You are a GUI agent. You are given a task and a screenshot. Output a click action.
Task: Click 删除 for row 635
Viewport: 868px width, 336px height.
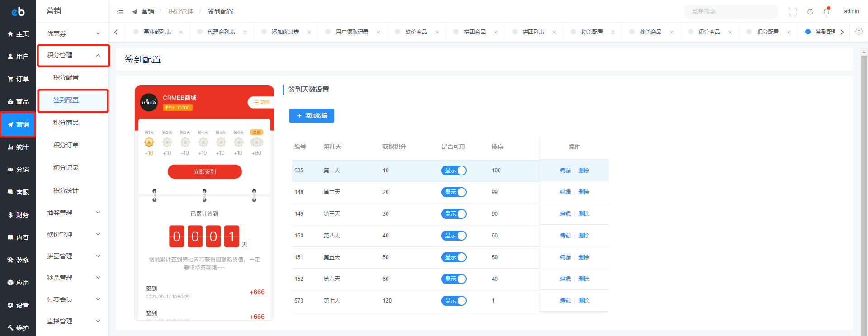pyautogui.click(x=584, y=170)
